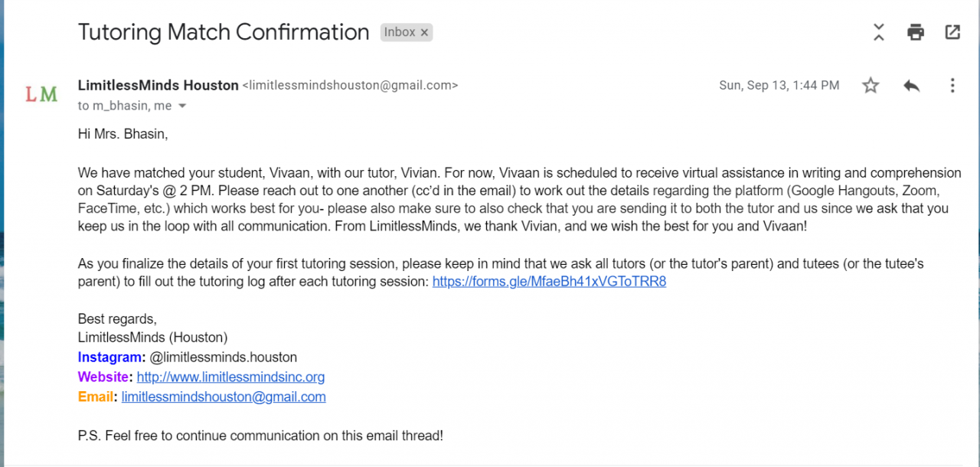
Task: Open the three-dot More options menu
Action: pos(952,86)
